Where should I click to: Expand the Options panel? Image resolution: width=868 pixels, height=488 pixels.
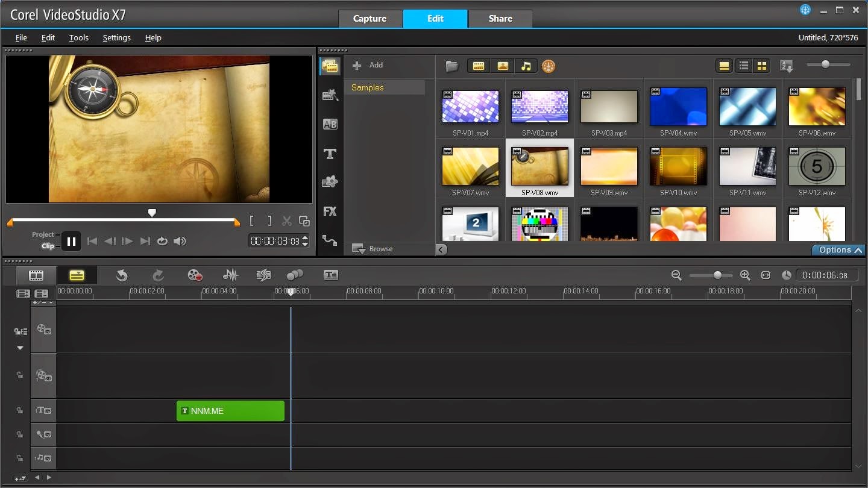(x=838, y=250)
